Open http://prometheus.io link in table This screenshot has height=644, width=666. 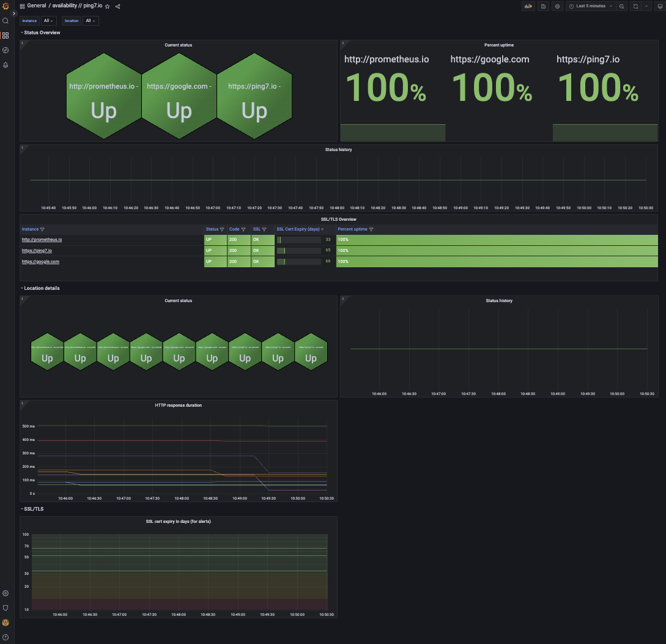pos(42,240)
